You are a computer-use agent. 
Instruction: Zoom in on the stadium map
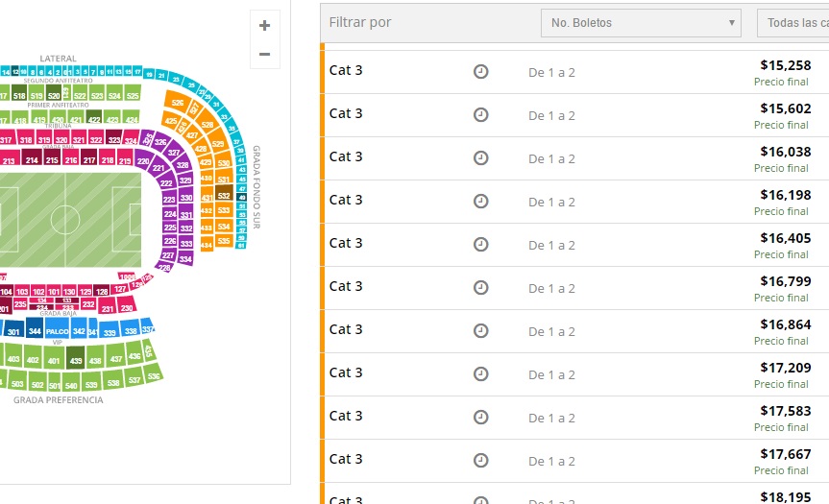(x=265, y=25)
